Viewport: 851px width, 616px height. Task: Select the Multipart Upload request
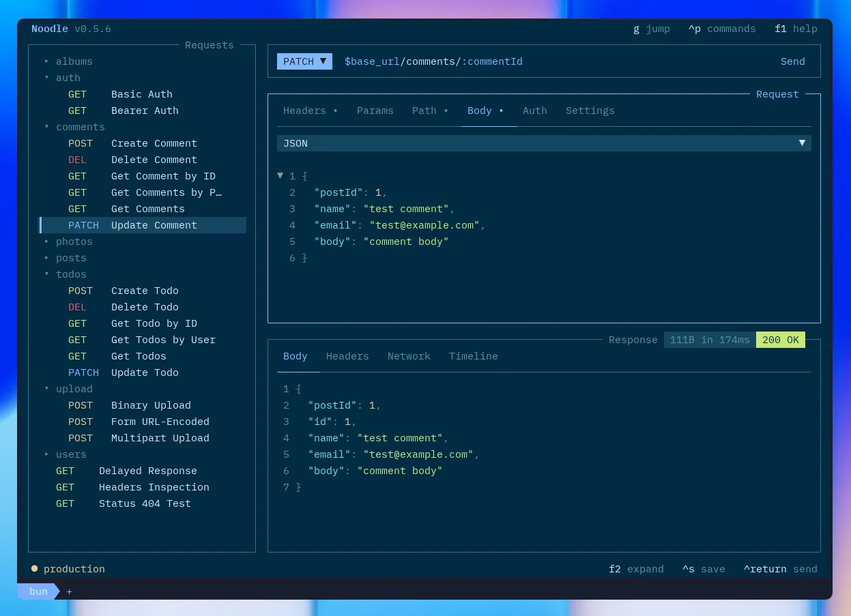point(142,438)
